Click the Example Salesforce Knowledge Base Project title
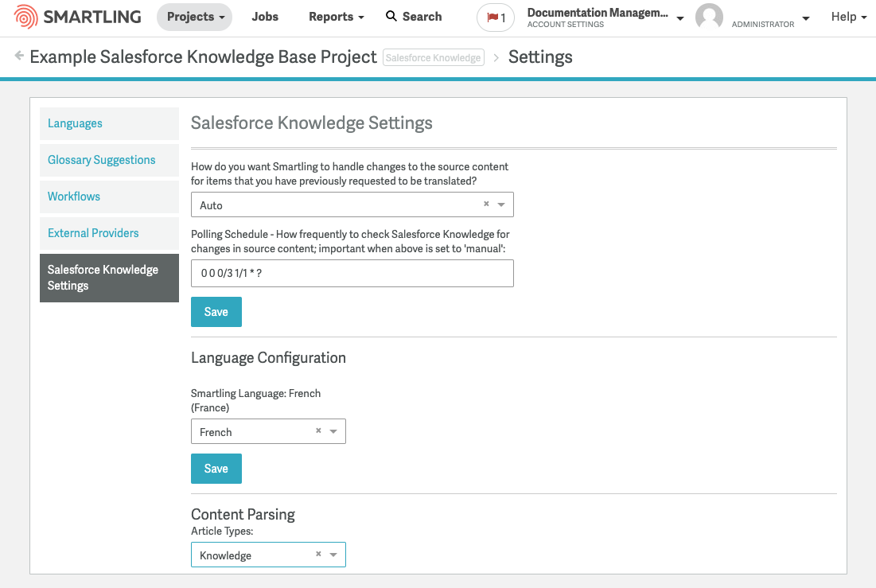876x588 pixels. tap(204, 57)
